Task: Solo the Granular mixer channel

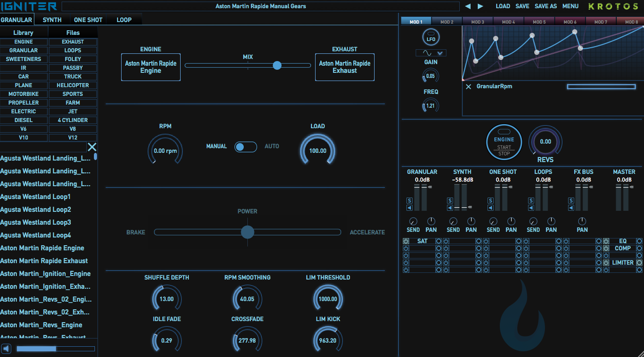Action: pos(409,200)
